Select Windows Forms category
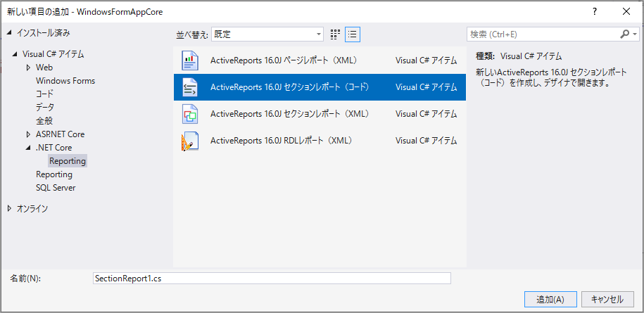 pos(65,81)
